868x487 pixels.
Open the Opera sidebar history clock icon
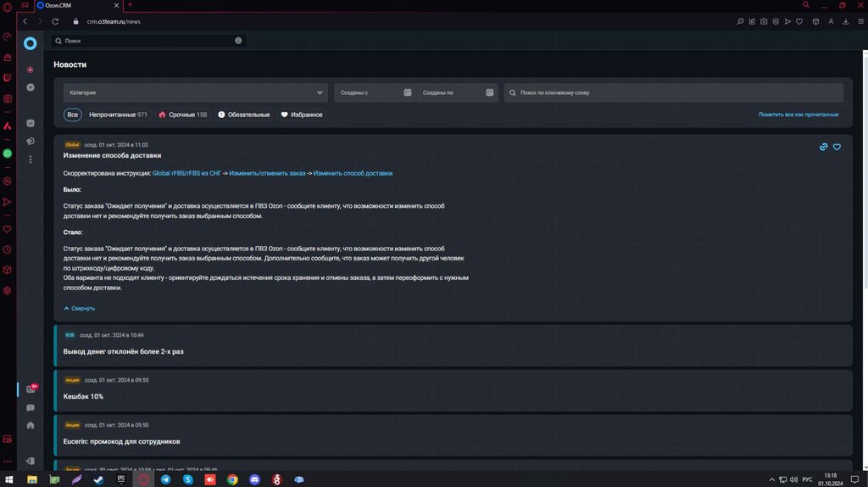pos(7,250)
